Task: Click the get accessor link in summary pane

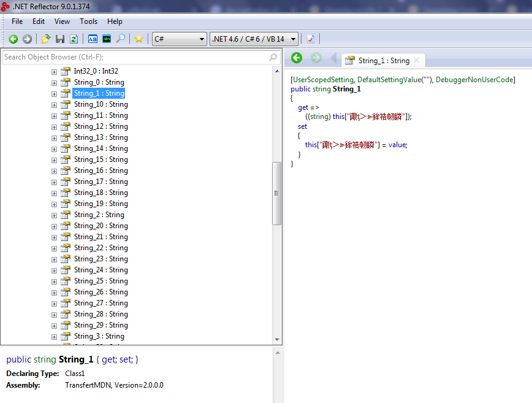Action: pyautogui.click(x=108, y=359)
